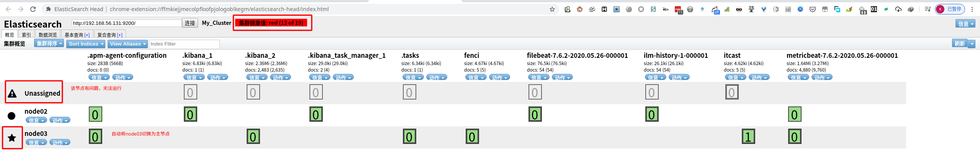Open the black 01 extension icon

[874, 9]
